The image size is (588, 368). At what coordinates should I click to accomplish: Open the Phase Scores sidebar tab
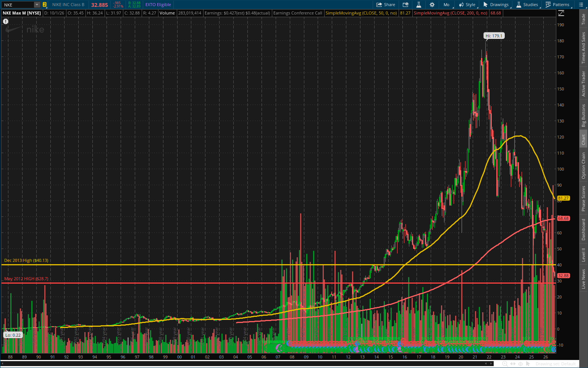coord(583,199)
